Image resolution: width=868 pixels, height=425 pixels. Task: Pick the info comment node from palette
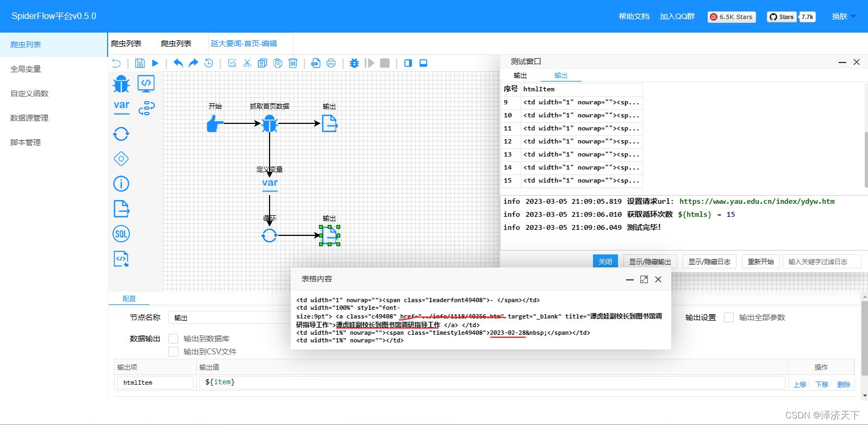point(121,184)
